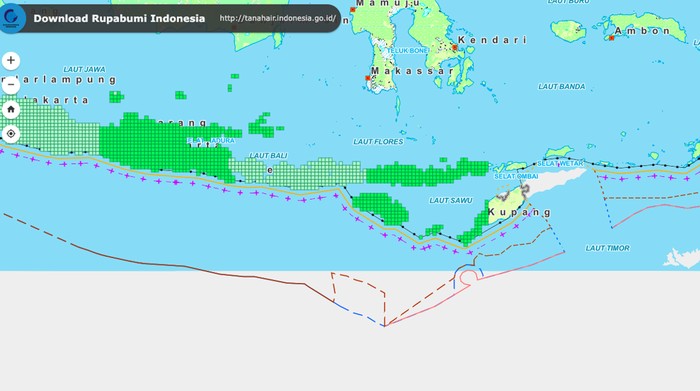Click the SELAT WETAR label
The width and height of the screenshot is (700, 391).
[x=560, y=163]
